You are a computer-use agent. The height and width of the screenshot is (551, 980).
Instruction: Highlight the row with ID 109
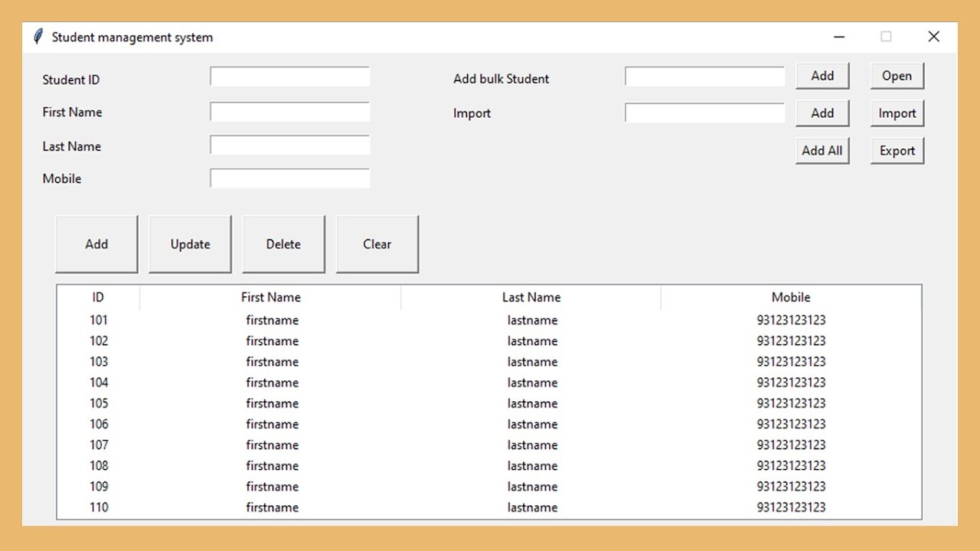[489, 486]
